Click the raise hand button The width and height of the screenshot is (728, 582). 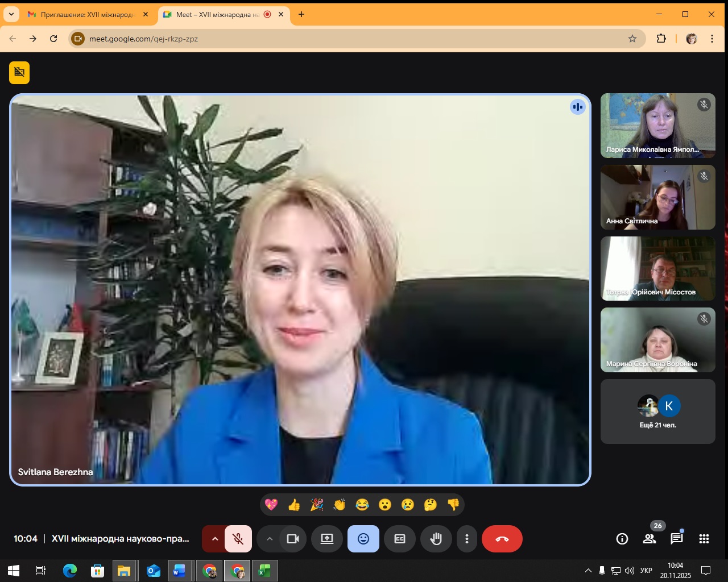point(436,539)
